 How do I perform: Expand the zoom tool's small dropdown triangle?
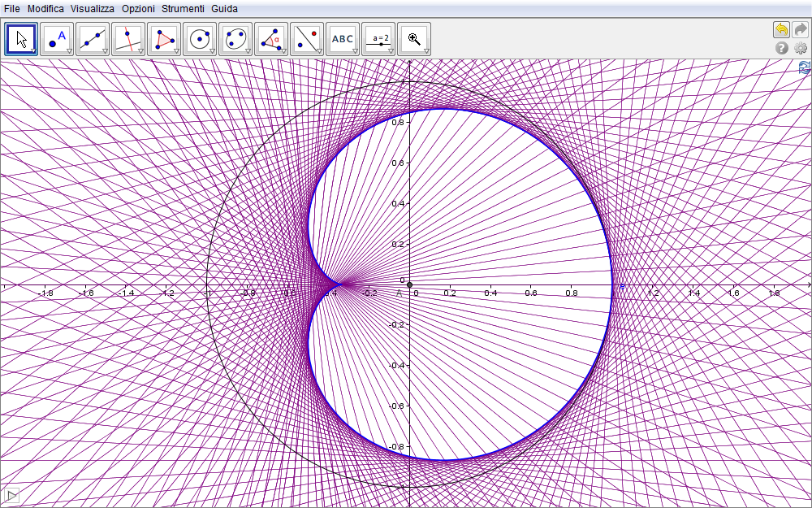(x=426, y=51)
